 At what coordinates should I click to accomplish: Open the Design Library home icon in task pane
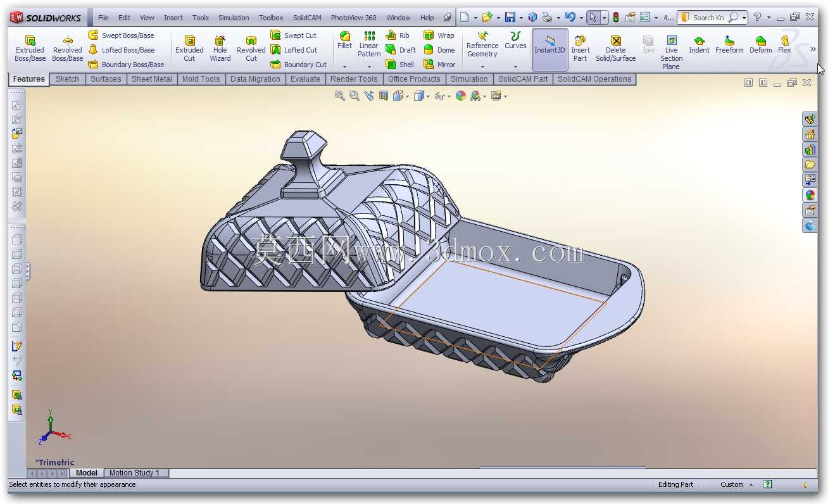(810, 134)
